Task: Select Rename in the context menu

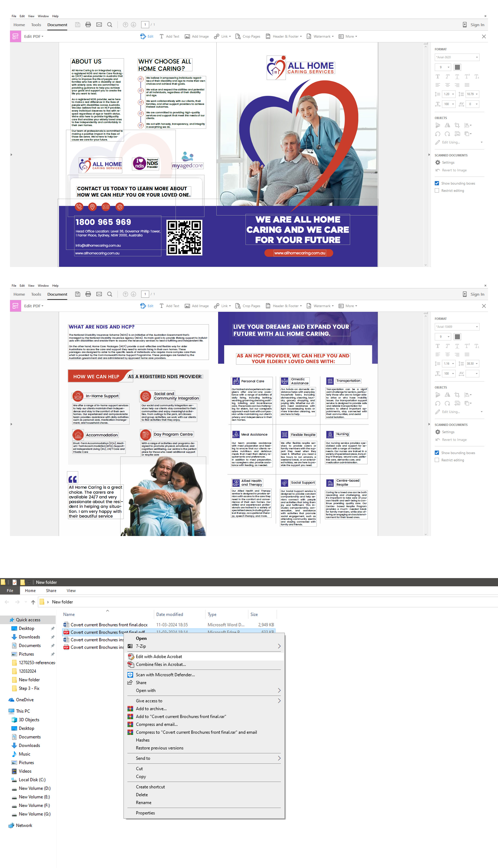Action: coord(143,803)
